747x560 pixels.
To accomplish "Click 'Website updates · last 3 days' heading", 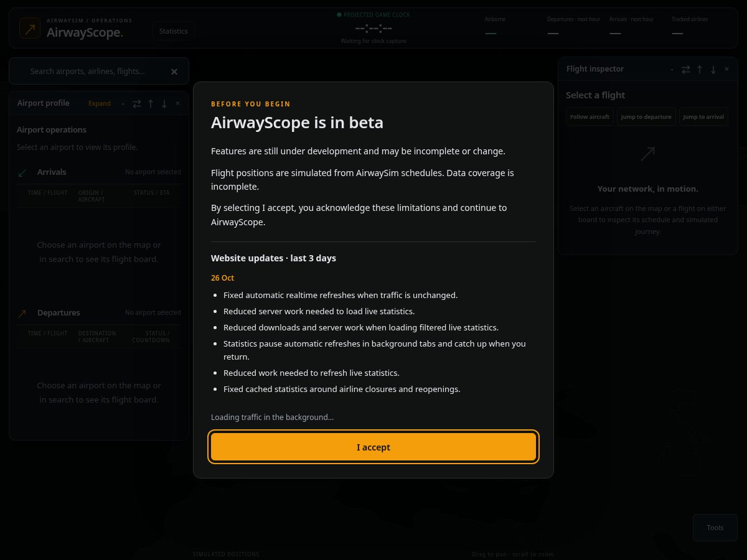I will click(273, 258).
